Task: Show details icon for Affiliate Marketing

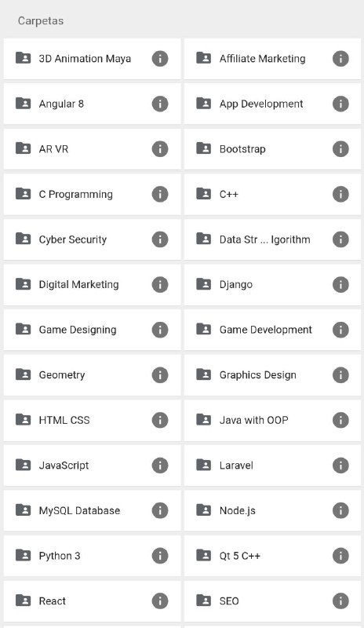Action: (340, 58)
